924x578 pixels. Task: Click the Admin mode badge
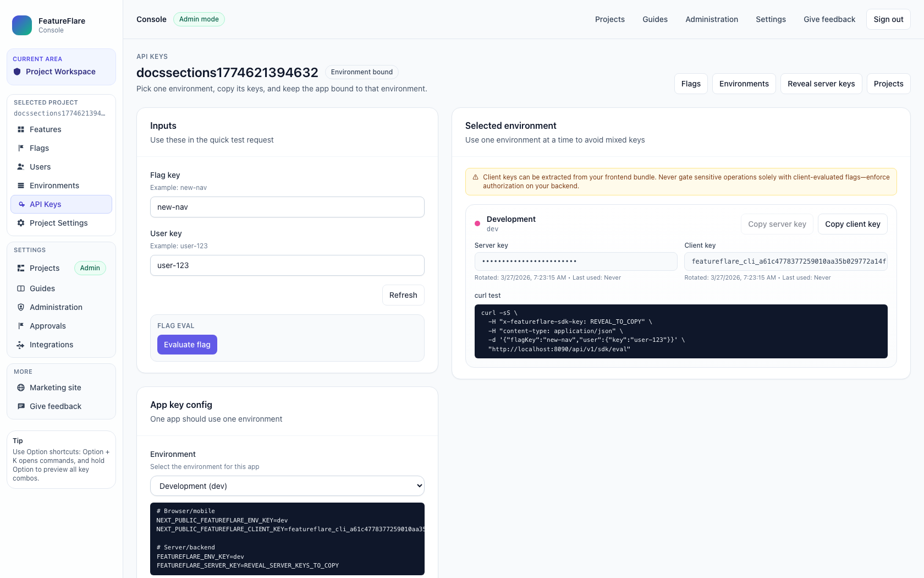point(199,19)
